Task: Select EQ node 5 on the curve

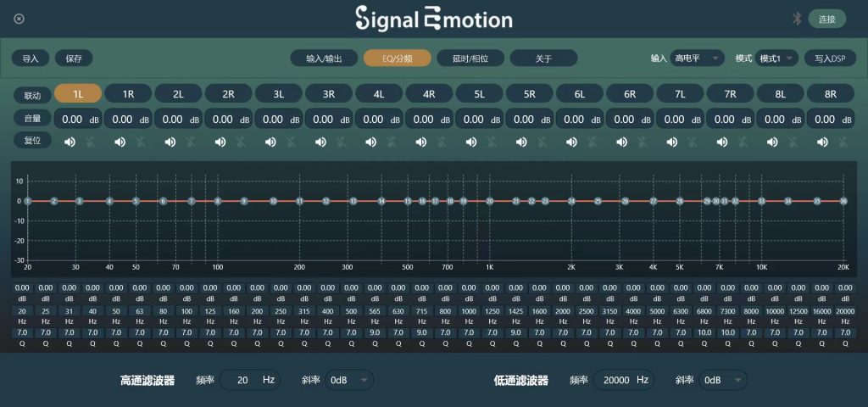Action: point(136,202)
